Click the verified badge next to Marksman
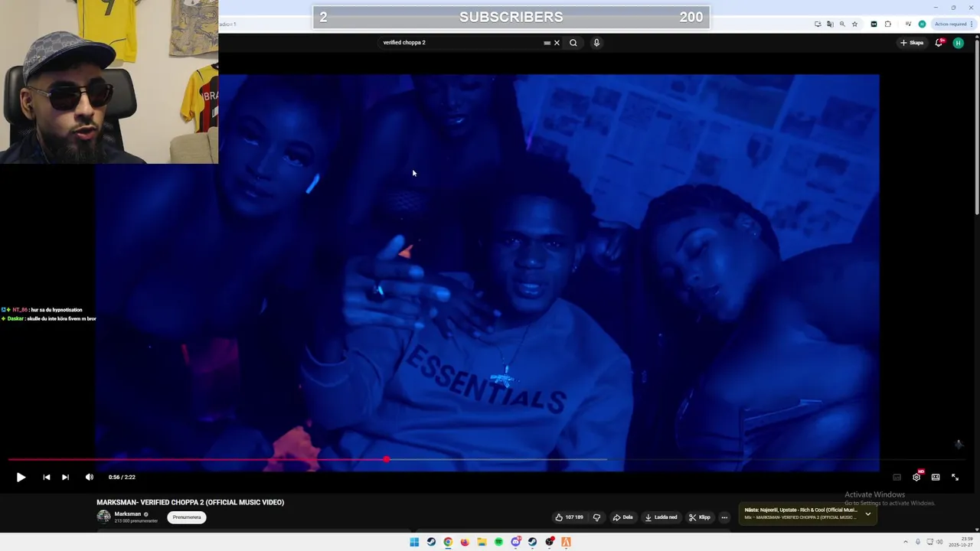Image resolution: width=980 pixels, height=551 pixels. click(146, 514)
